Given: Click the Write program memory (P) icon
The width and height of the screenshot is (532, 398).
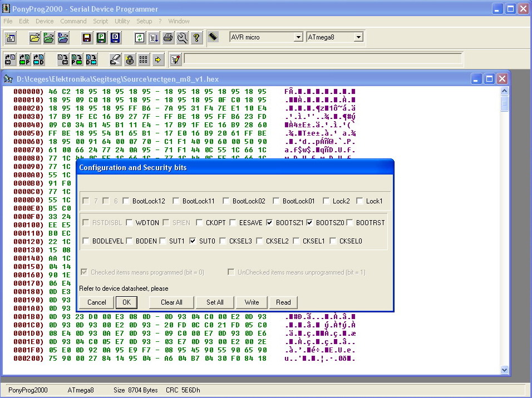Looking at the screenshot, I should tap(77, 59).
